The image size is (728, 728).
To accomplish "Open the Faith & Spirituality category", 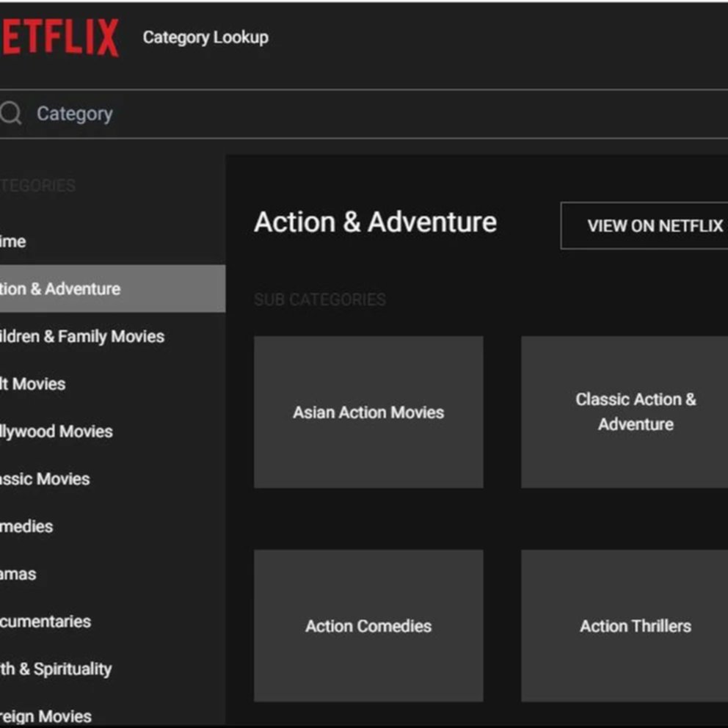I will pos(56,669).
